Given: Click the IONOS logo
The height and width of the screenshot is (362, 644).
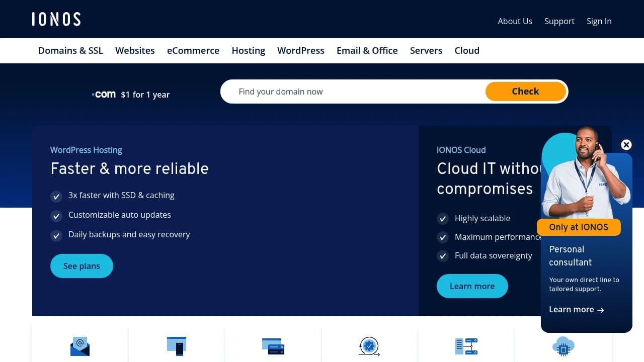Looking at the screenshot, I should 56,19.
